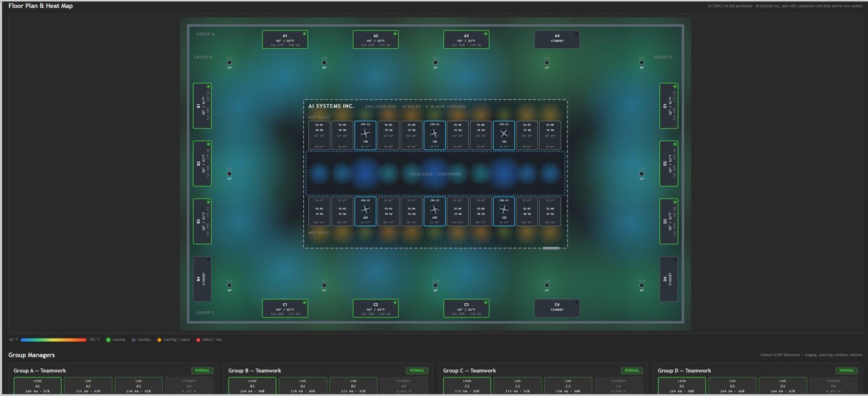Open CRAC unit C1 on the floor plan

coord(285,308)
